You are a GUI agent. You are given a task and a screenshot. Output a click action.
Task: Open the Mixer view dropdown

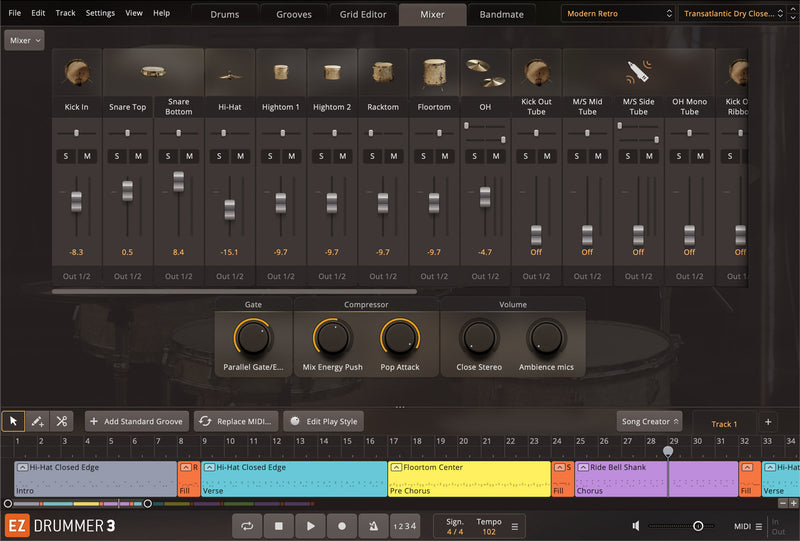click(24, 40)
